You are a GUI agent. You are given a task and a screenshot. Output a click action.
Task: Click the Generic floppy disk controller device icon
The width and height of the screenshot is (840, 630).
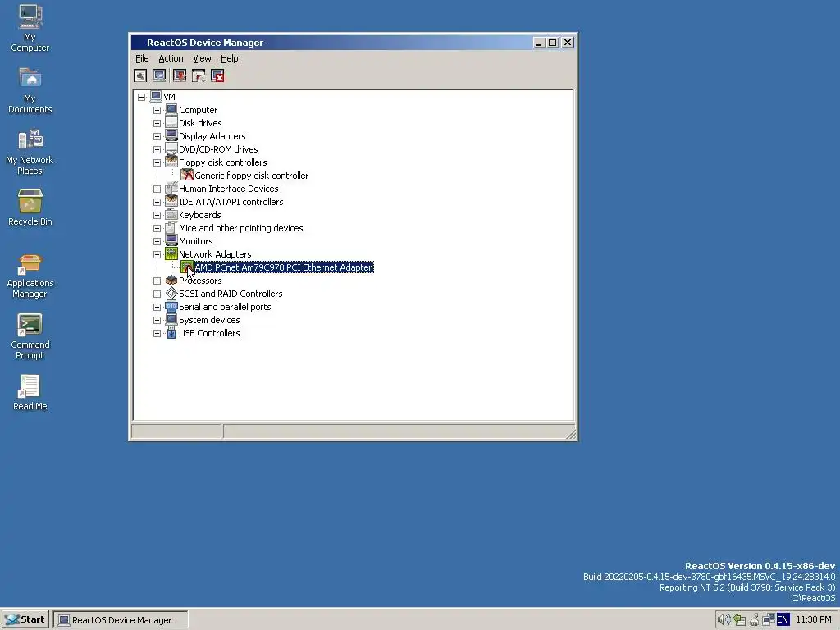pos(187,176)
